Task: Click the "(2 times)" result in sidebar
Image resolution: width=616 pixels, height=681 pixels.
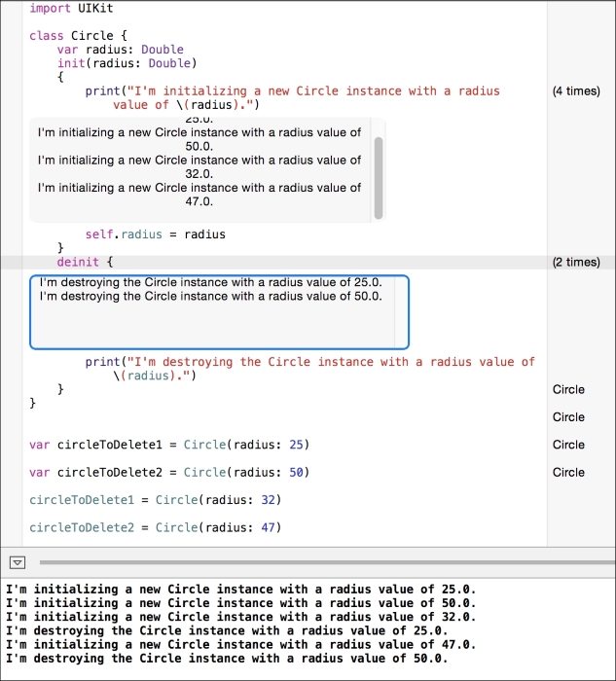Action: [576, 263]
